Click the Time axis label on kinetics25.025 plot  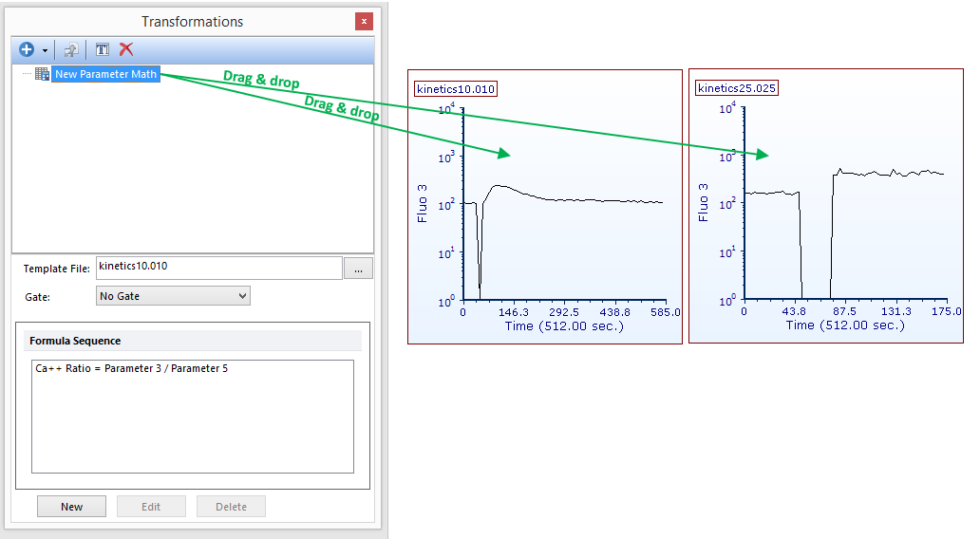pos(845,325)
